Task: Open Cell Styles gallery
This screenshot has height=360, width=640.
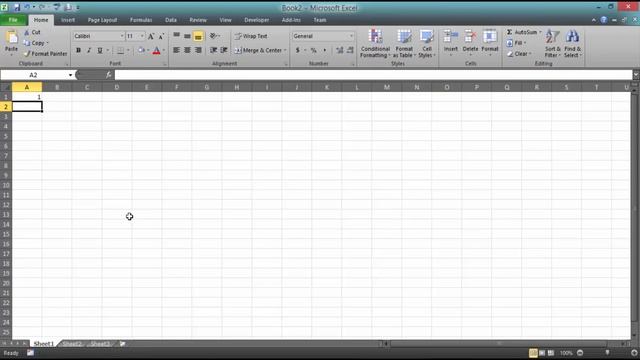Action: [x=427, y=43]
